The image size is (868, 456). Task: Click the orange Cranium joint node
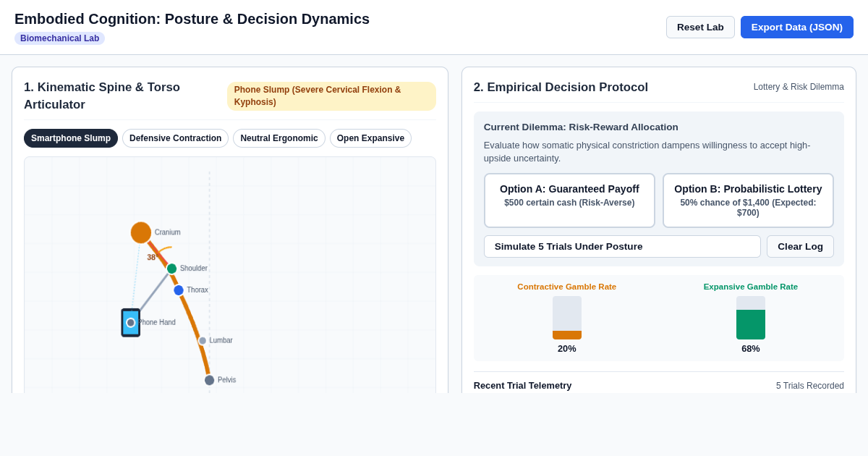tap(141, 232)
